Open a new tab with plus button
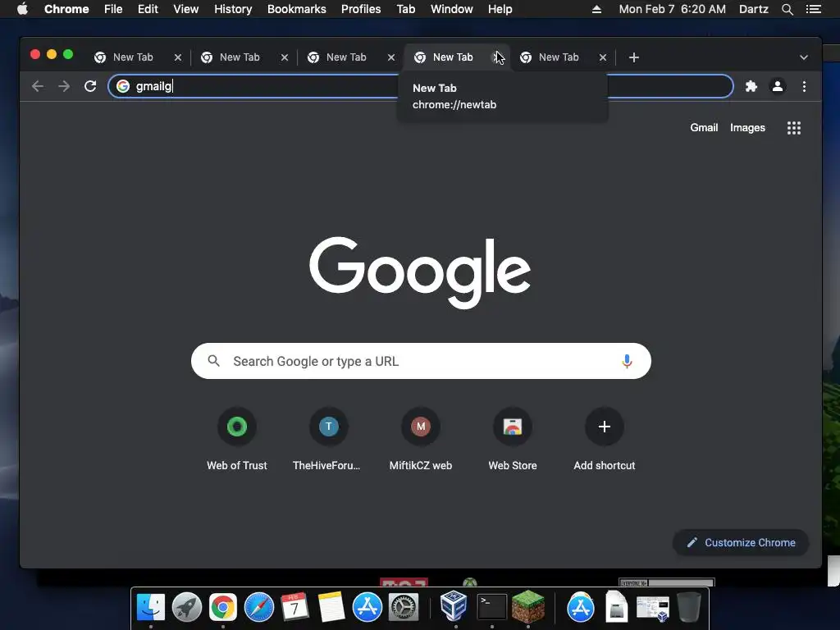 pos(634,57)
